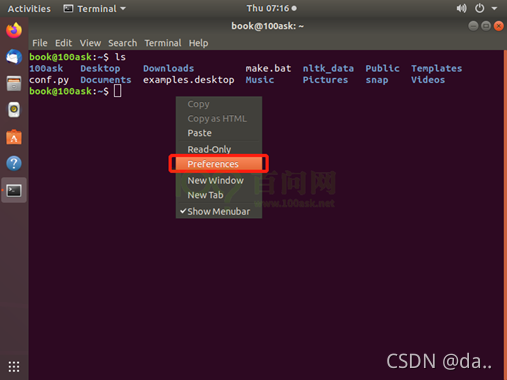The height and width of the screenshot is (380, 507).
Task: Open the File menu
Action: coord(40,43)
